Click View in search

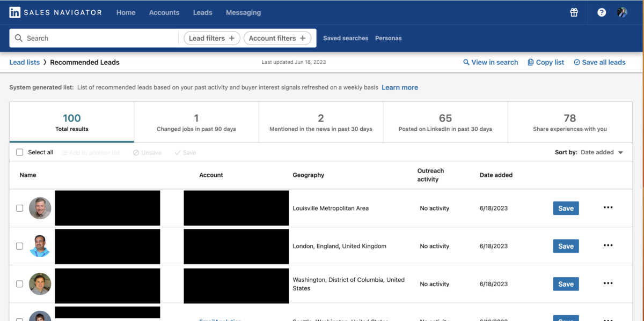coord(491,62)
